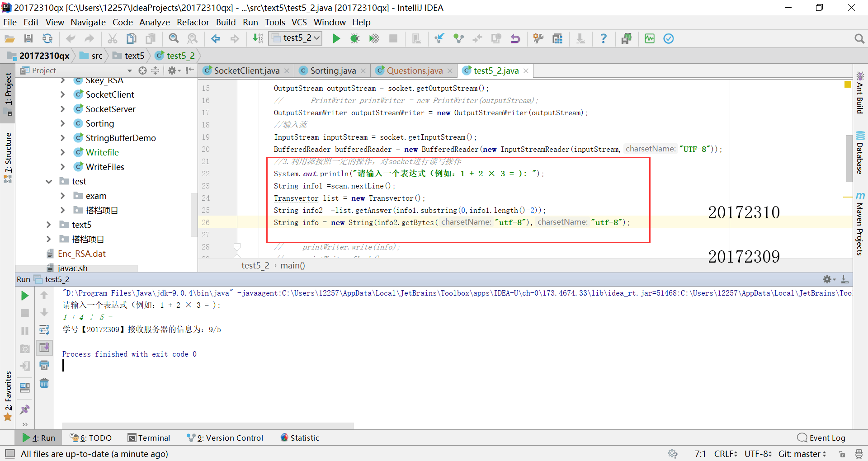Click the Synchronize toolbar icon
868x461 pixels.
tap(47, 39)
